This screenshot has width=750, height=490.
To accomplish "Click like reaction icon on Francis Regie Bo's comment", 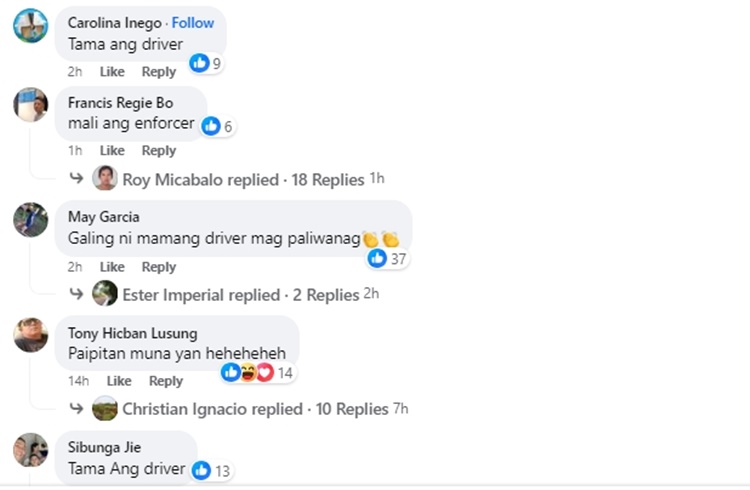I will pos(211,126).
